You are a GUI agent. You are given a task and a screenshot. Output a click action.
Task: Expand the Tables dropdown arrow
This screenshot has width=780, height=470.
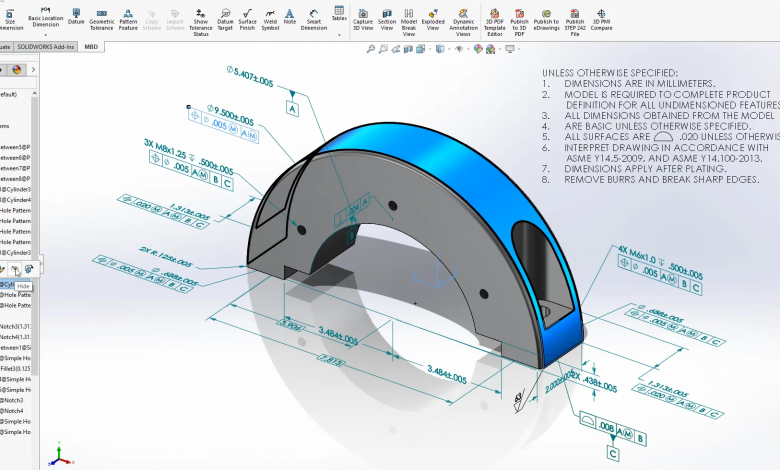[339, 35]
